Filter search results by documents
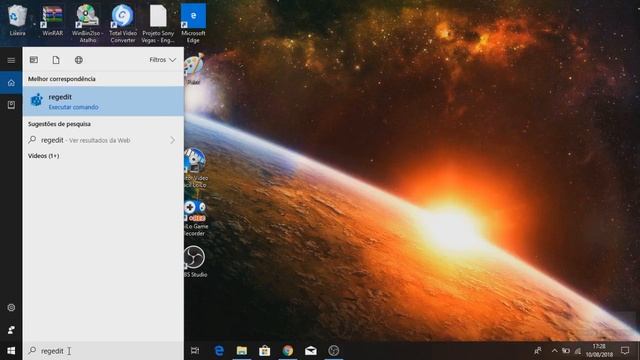640x360 pixels. (56, 60)
